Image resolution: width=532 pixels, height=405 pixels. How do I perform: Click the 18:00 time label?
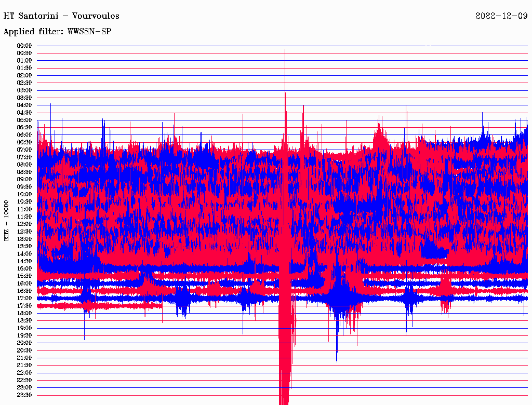pyautogui.click(x=24, y=314)
